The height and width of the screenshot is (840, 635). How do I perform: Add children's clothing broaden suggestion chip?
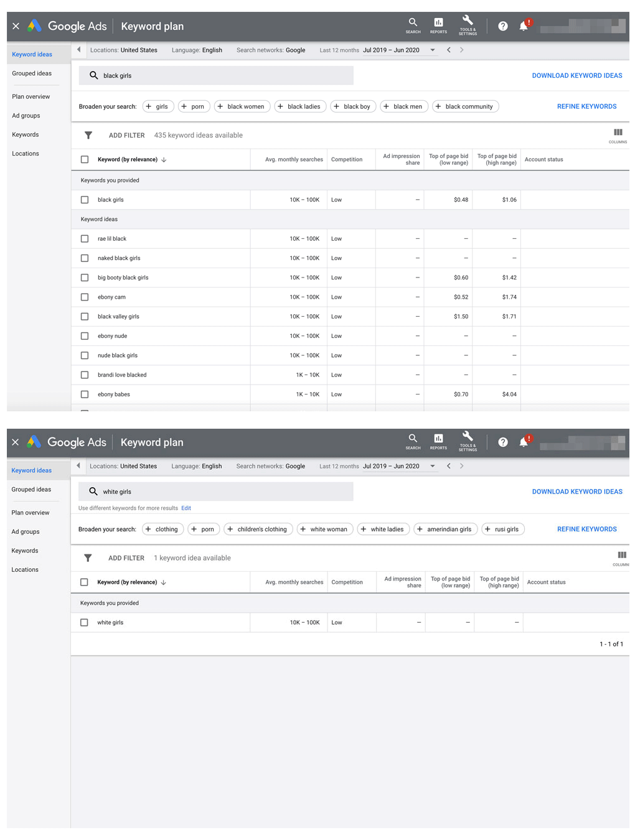258,529
